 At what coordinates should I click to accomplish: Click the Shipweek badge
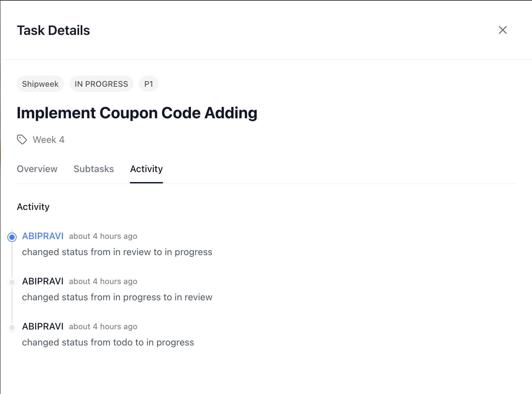click(x=40, y=84)
